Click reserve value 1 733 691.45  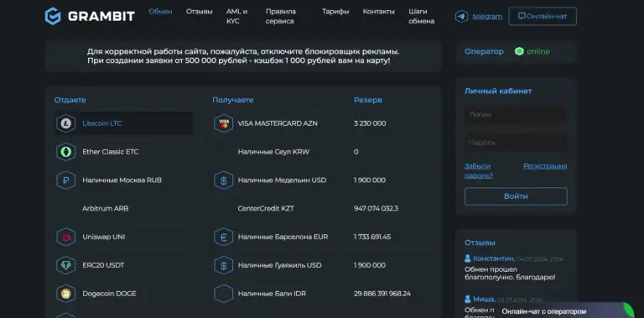(x=372, y=237)
